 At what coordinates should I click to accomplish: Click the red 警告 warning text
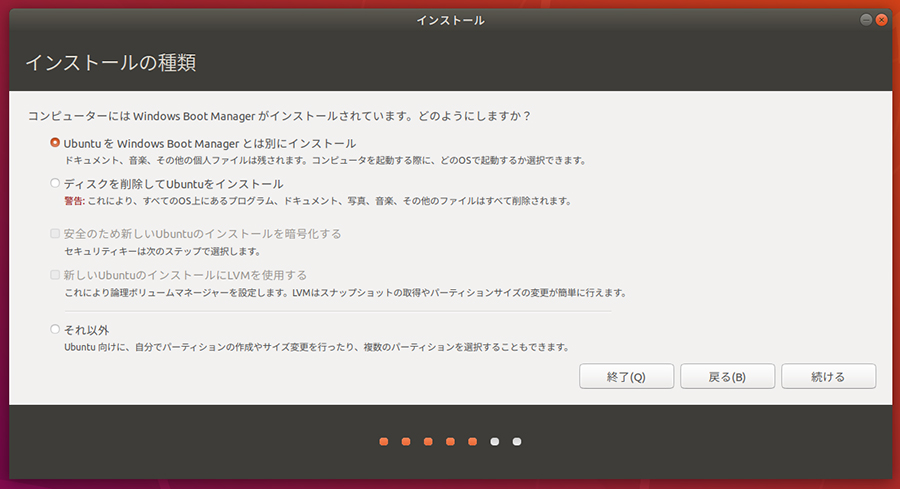(x=74, y=201)
